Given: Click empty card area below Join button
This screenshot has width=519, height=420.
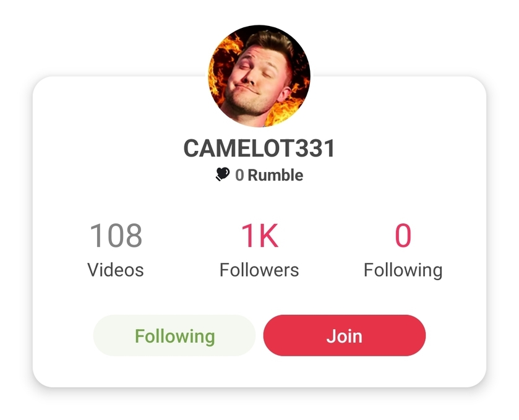Looking at the screenshot, I should click(259, 372).
